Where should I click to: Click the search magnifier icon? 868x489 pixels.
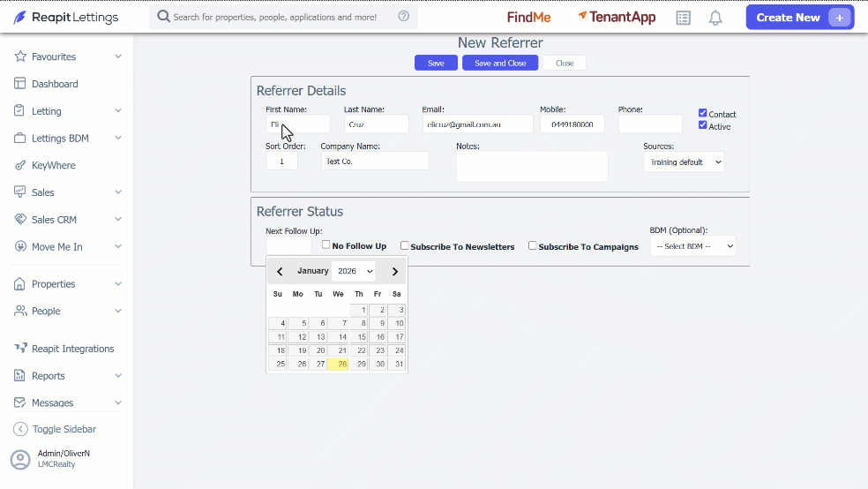point(163,17)
